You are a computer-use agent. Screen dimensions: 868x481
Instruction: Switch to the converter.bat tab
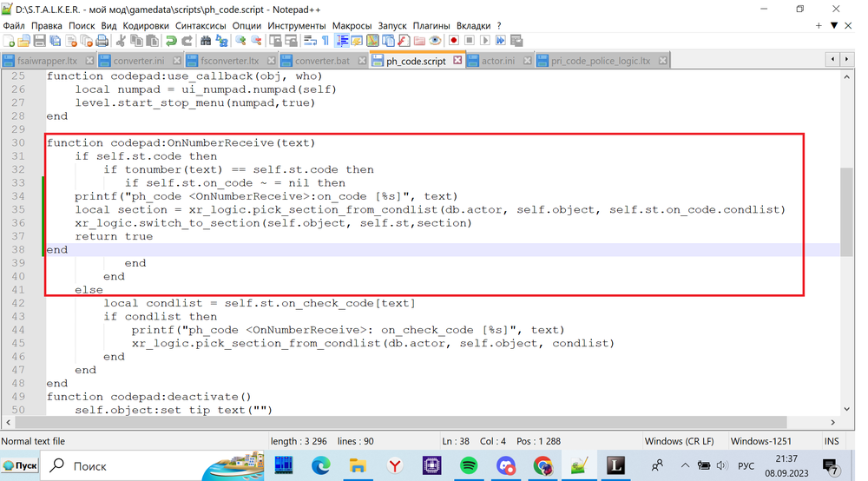coord(320,61)
